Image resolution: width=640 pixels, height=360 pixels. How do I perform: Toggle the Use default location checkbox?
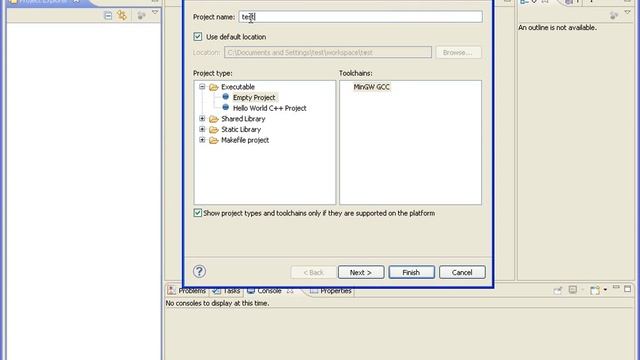[198, 37]
